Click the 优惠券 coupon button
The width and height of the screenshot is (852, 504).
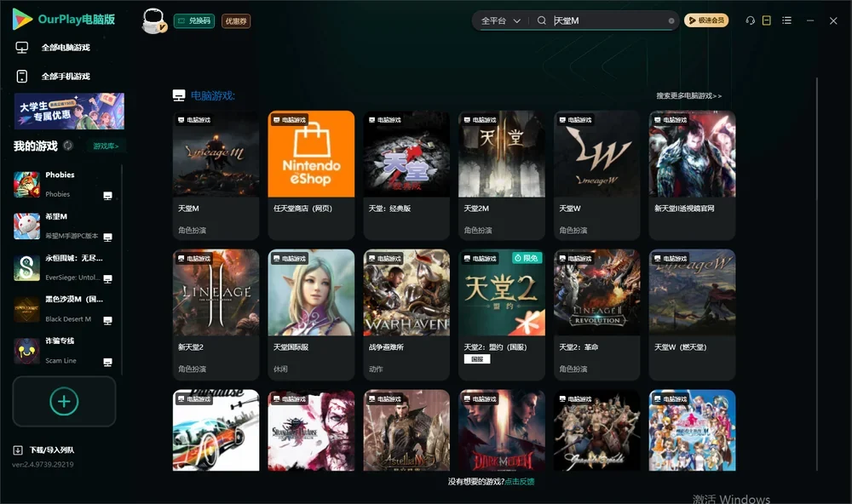click(236, 21)
